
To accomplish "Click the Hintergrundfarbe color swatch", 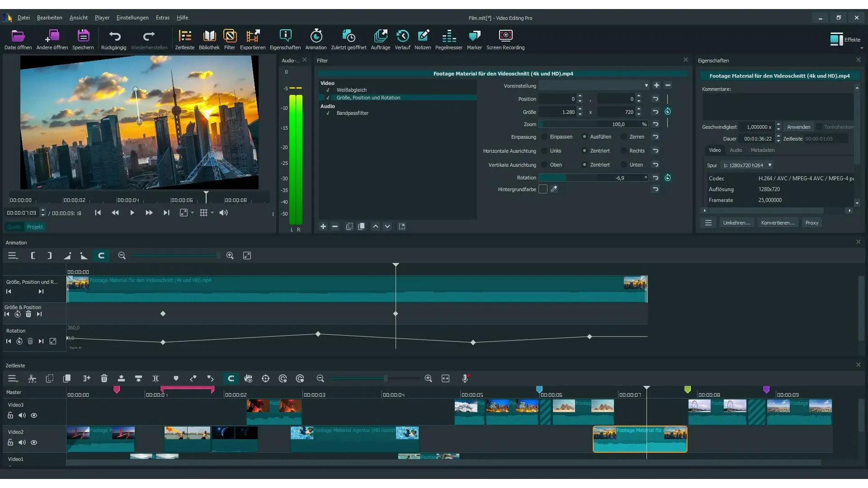I will click(543, 189).
